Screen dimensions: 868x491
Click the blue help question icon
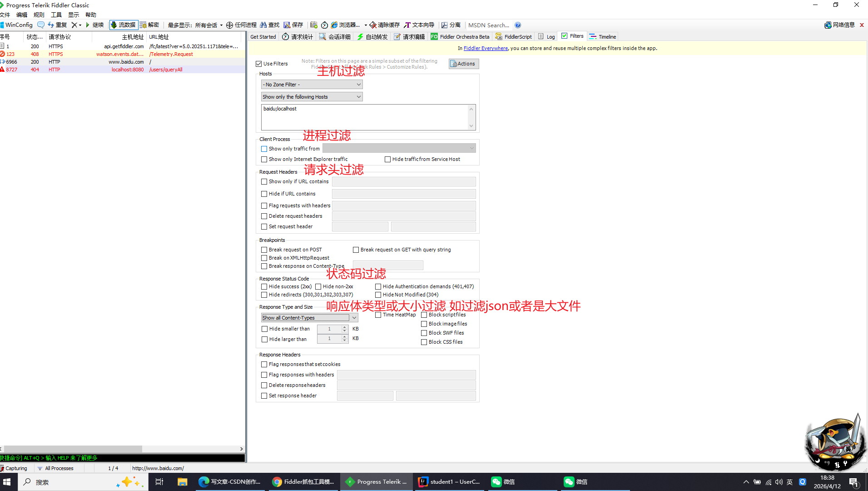pyautogui.click(x=518, y=25)
